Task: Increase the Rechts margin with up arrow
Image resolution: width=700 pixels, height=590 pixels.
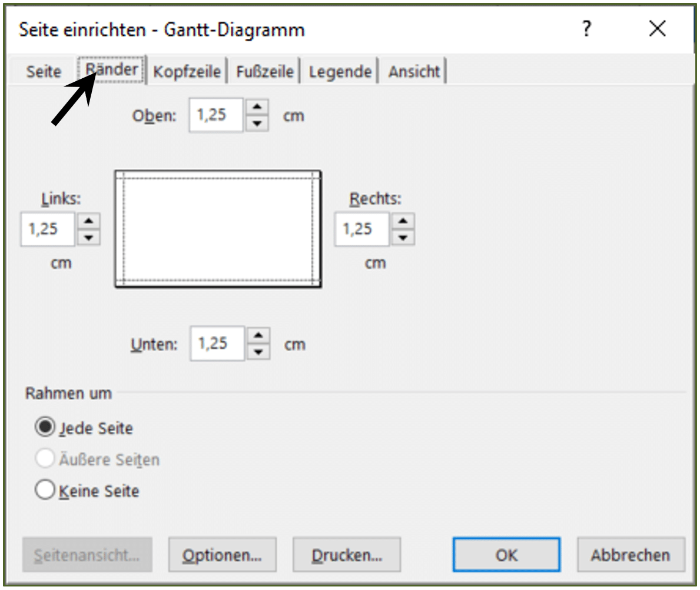Action: click(x=403, y=221)
